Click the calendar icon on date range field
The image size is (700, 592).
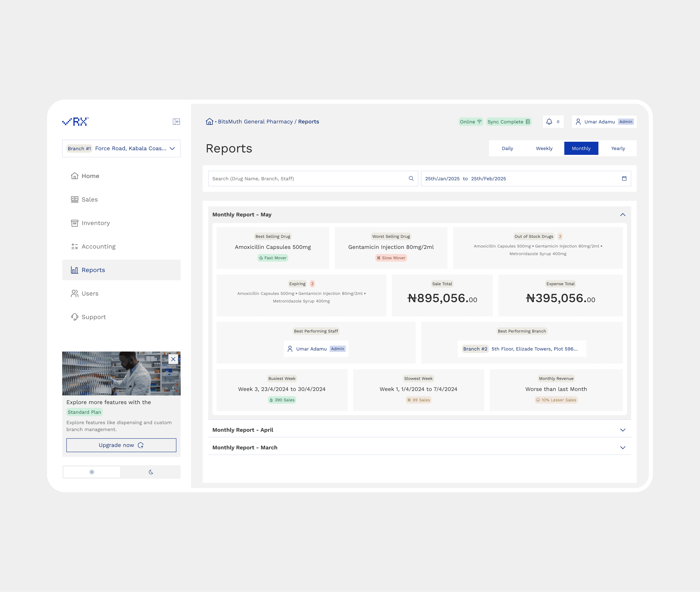[624, 179]
